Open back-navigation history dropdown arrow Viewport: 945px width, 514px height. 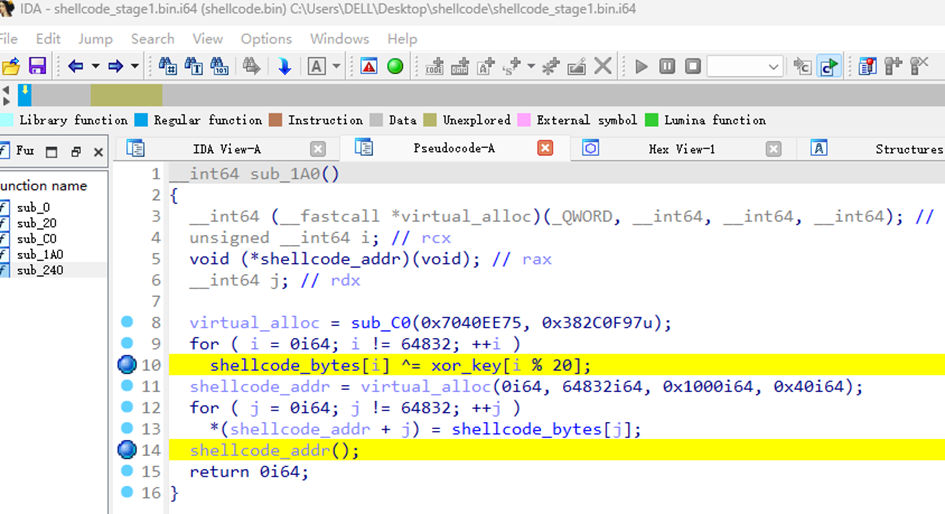pos(95,66)
